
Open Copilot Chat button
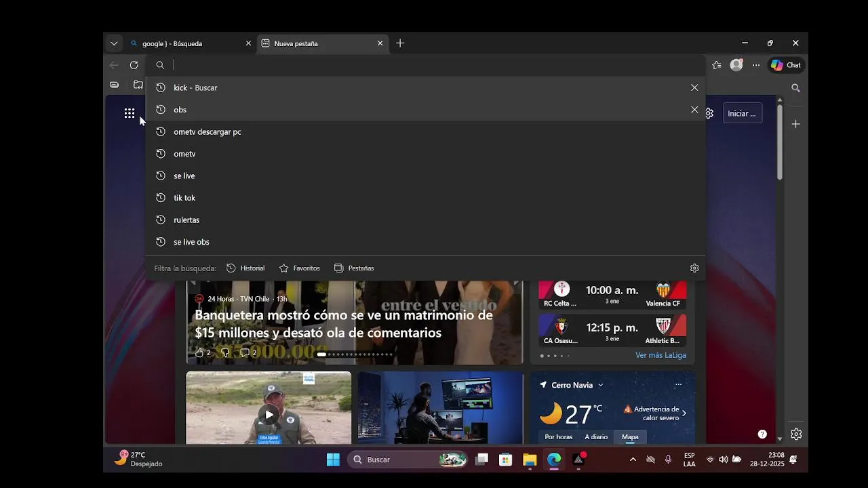(786, 65)
